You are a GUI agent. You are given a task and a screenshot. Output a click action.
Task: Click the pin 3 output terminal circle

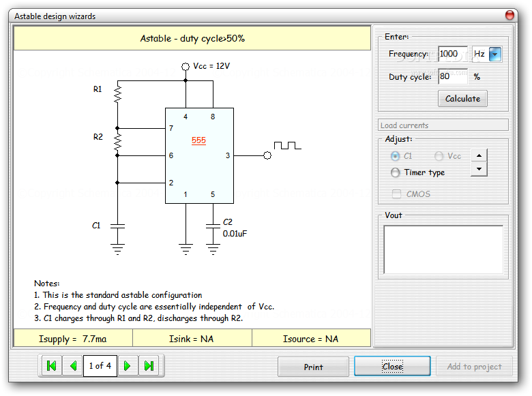pyautogui.click(x=267, y=155)
